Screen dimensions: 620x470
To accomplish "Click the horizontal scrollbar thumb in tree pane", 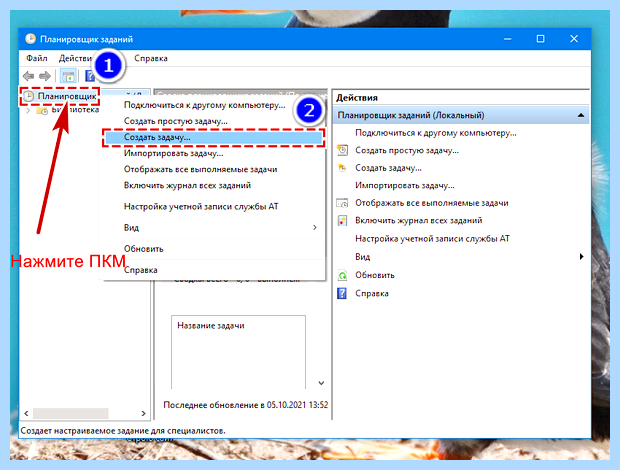I will 71,413.
